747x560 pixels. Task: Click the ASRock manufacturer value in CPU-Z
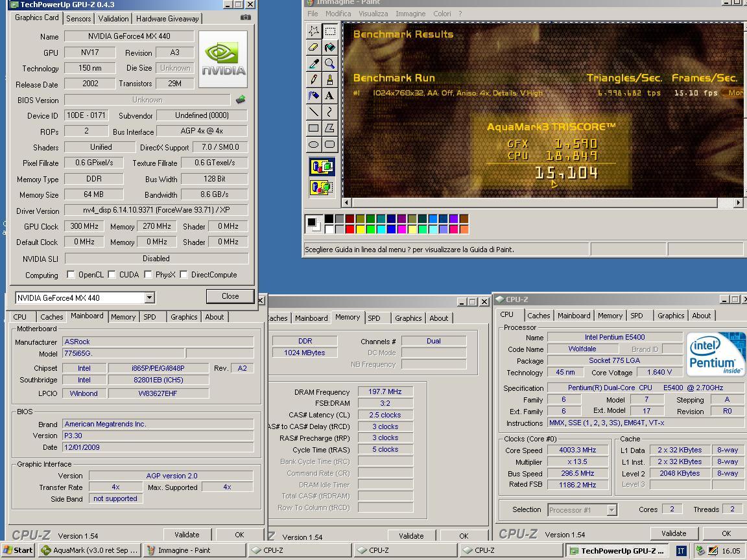click(158, 342)
